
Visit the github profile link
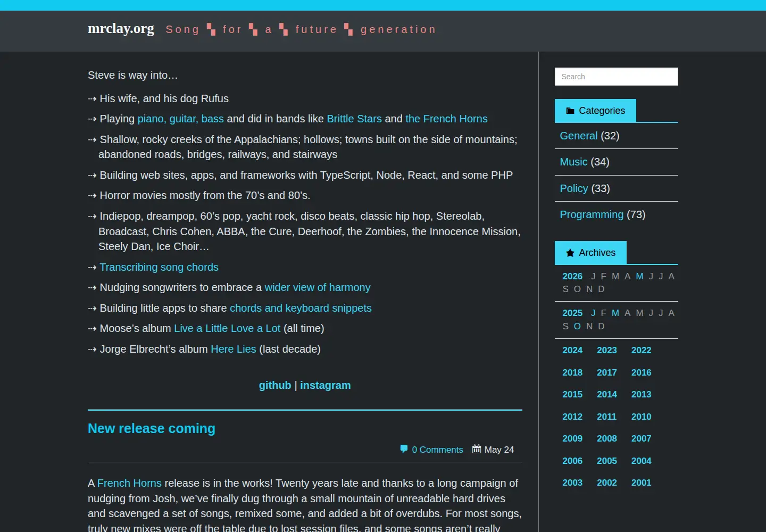[275, 385]
